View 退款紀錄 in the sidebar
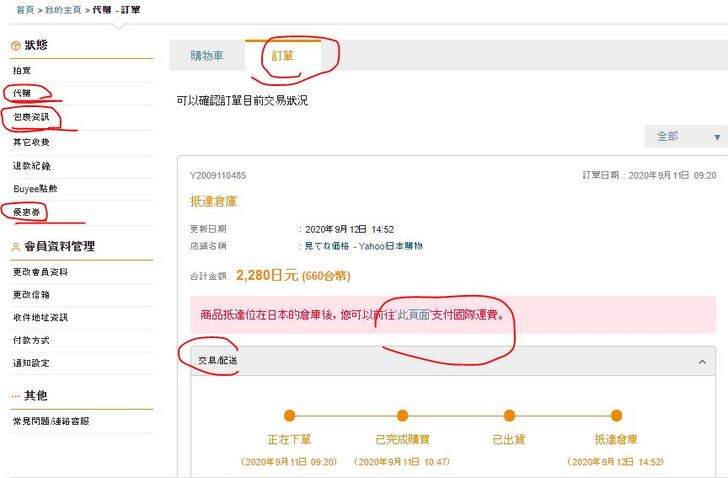This screenshot has width=728, height=478. coord(31,165)
